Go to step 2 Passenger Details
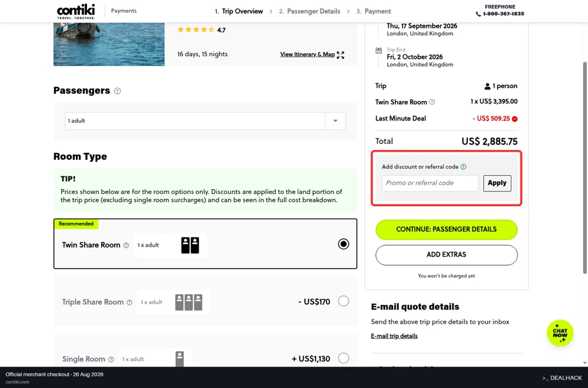The image size is (588, 388). tap(309, 11)
